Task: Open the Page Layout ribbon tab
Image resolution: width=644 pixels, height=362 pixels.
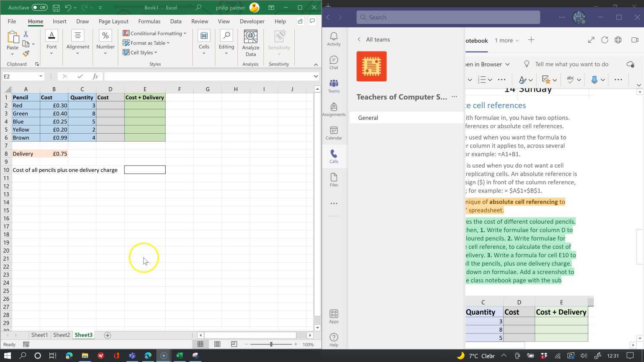Action: (x=113, y=21)
